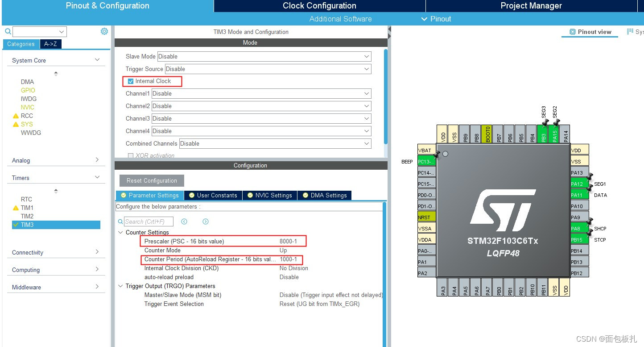
Task: Open the Channel4 dropdown
Action: (261, 131)
